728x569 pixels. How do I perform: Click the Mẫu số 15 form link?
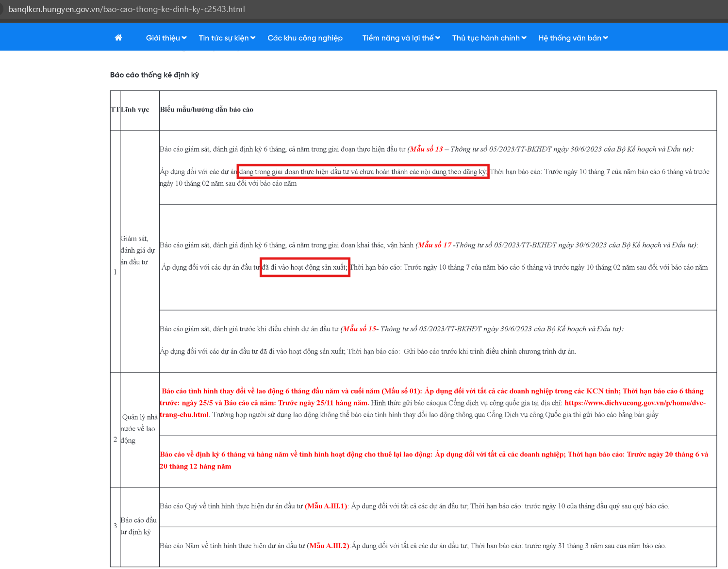click(359, 329)
